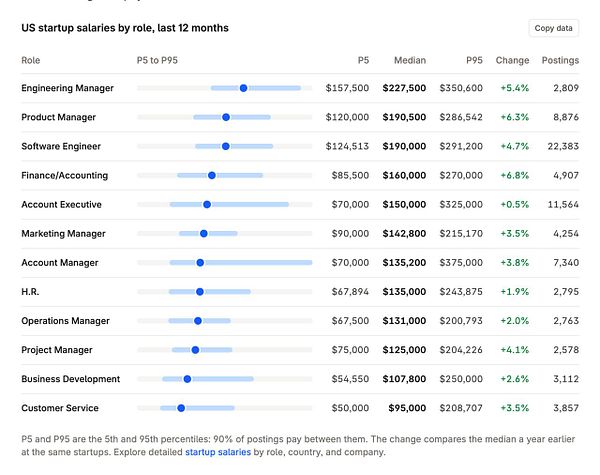600x475 pixels.
Task: Click the Engineering Manager median dot
Action: pyautogui.click(x=243, y=88)
